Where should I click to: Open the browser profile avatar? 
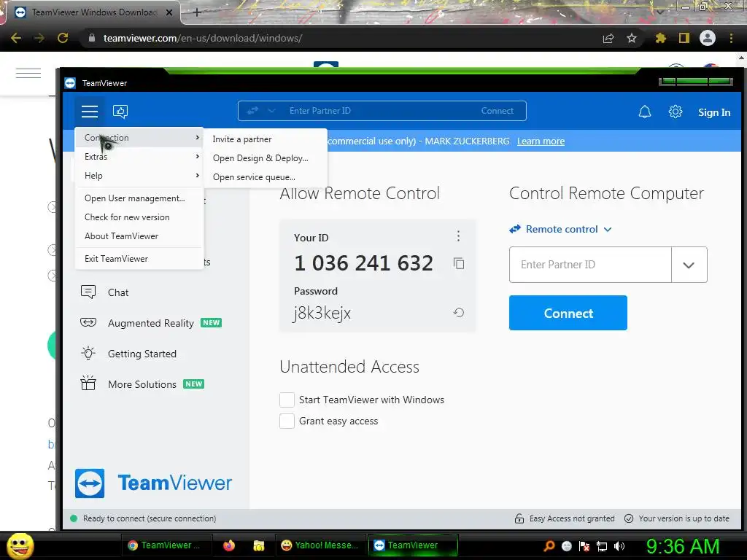(708, 38)
